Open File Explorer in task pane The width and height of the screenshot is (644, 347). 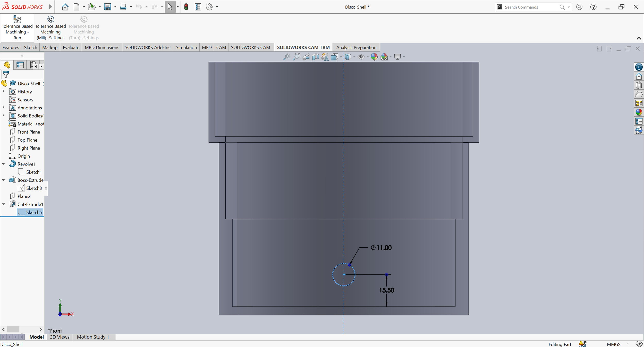pos(639,94)
